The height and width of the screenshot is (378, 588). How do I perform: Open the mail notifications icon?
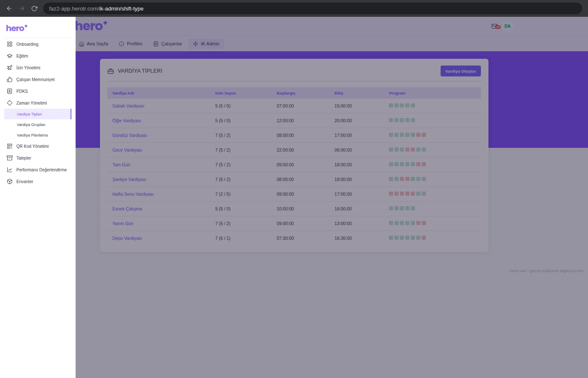(496, 26)
